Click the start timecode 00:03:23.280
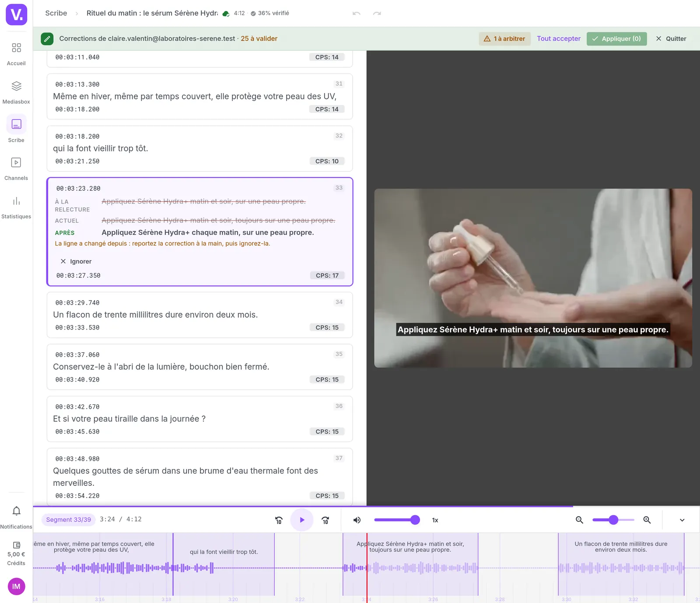This screenshot has width=700, height=603. pos(78,189)
